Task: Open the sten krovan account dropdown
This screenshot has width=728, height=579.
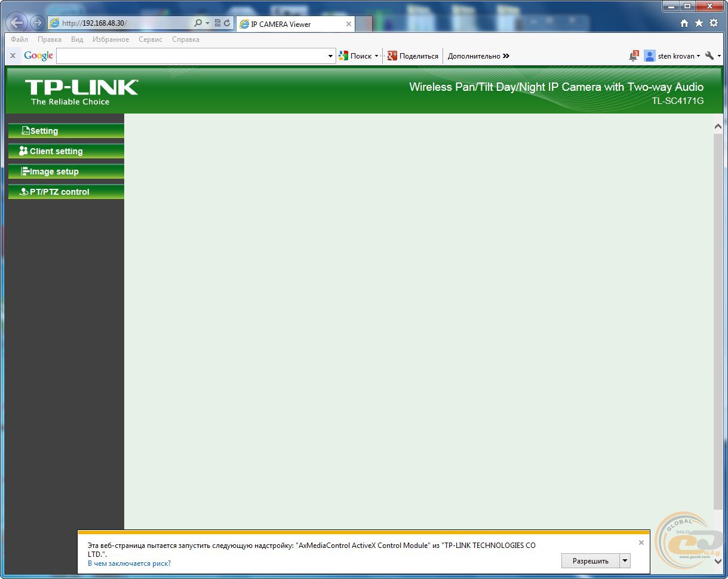Action: 672,56
